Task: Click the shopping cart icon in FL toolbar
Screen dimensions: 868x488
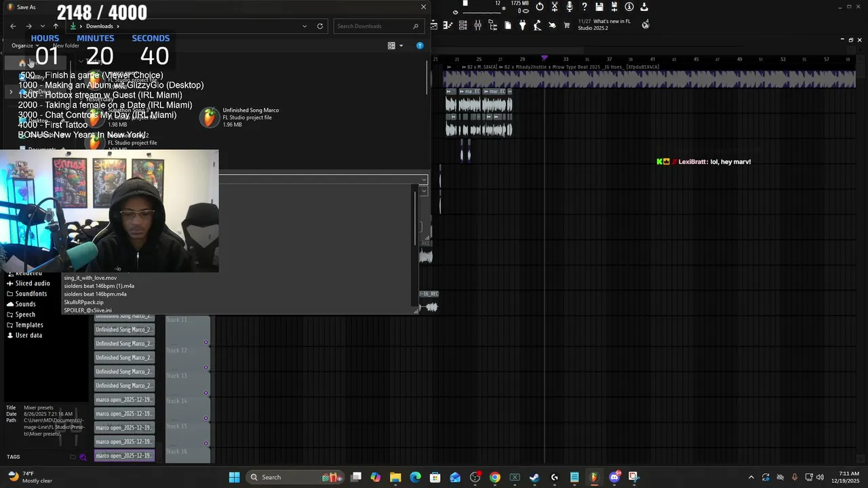Action: [567, 25]
